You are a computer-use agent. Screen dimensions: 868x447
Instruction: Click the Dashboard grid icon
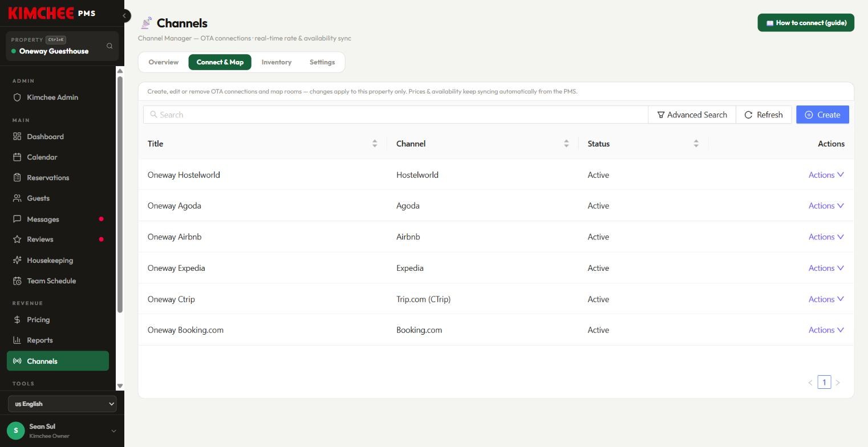click(17, 137)
